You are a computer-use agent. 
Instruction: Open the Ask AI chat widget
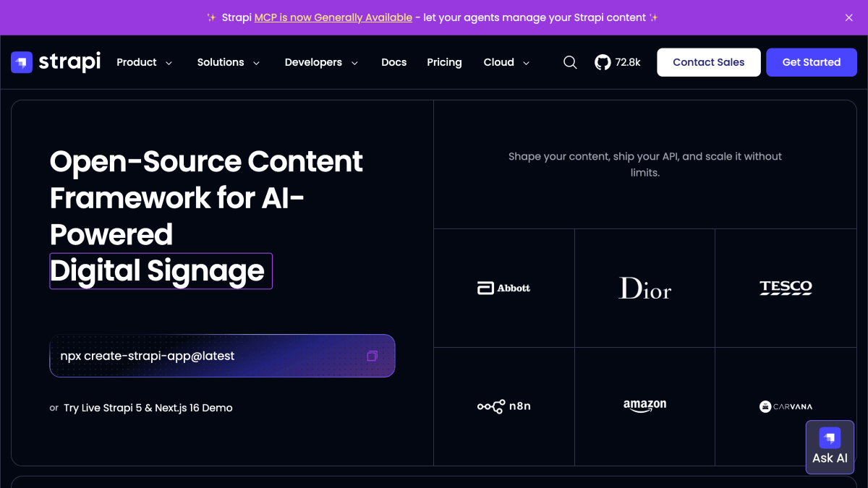pyautogui.click(x=830, y=447)
